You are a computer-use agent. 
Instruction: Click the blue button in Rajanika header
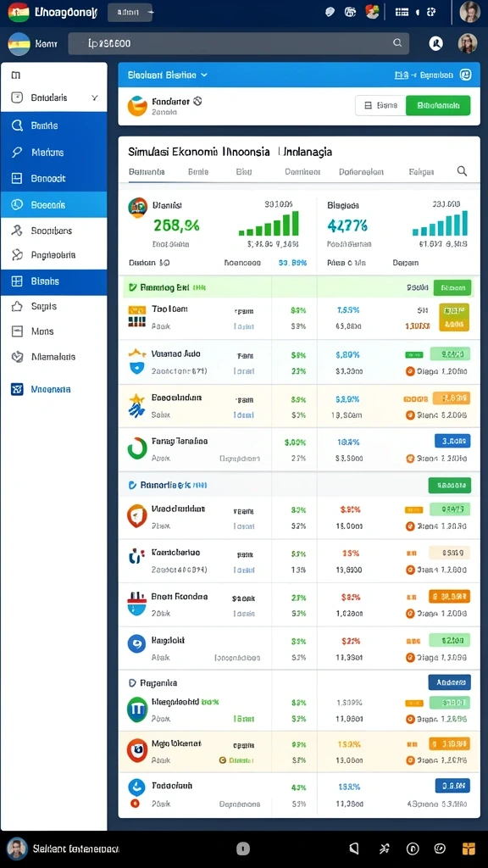click(x=450, y=682)
